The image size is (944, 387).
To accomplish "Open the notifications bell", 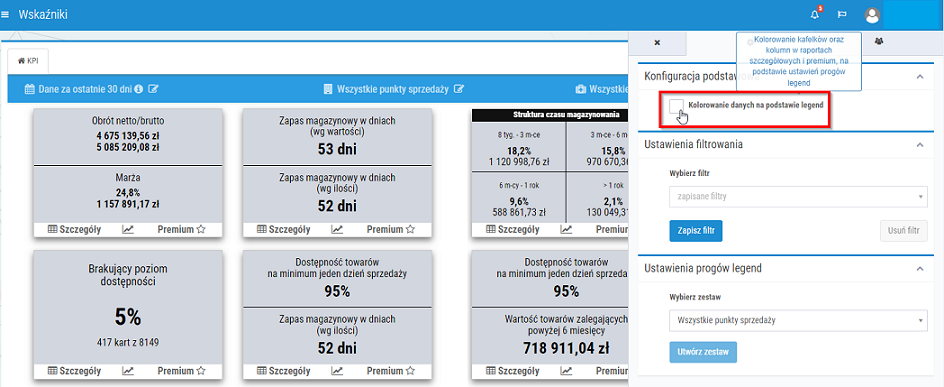I will (x=815, y=14).
